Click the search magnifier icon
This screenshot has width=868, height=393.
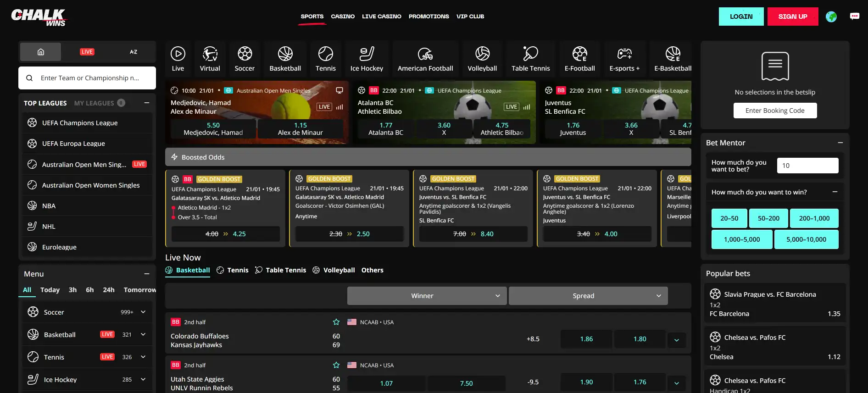tap(29, 78)
